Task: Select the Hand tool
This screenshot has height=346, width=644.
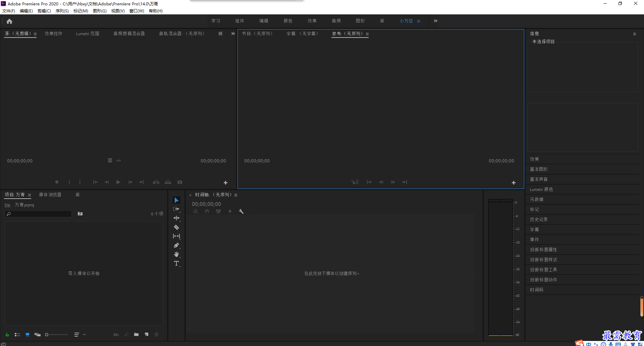Action: [176, 255]
